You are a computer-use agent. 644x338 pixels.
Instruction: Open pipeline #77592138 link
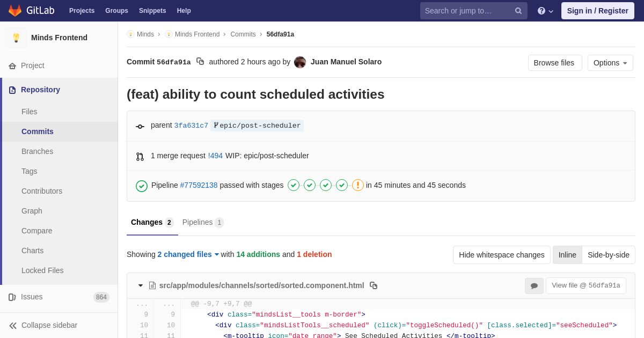(199, 185)
